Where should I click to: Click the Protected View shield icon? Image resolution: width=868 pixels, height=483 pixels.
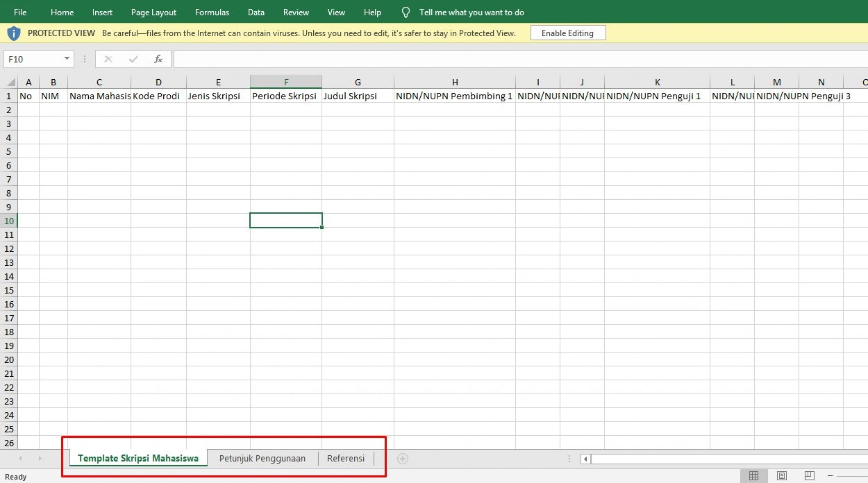pos(14,33)
